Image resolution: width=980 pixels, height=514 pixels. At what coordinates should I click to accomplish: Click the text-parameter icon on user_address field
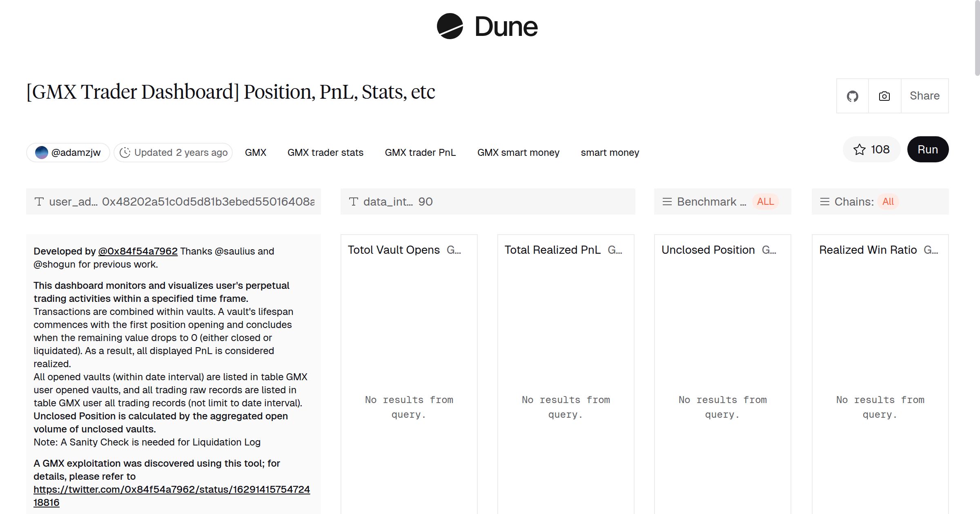tap(39, 202)
